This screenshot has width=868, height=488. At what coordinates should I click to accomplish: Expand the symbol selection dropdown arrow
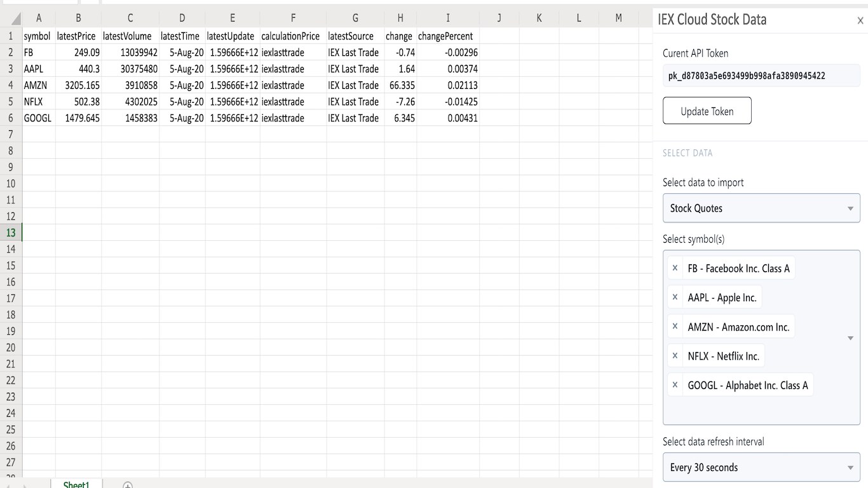click(x=851, y=338)
